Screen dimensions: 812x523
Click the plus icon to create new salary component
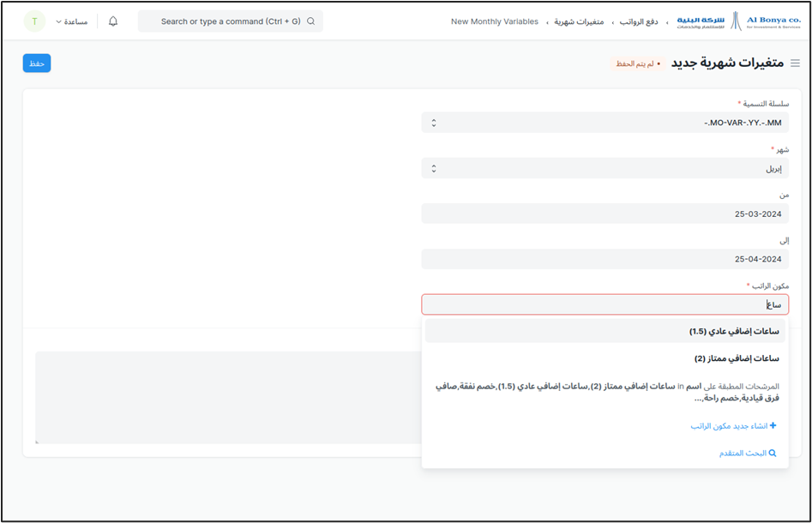tap(773, 426)
